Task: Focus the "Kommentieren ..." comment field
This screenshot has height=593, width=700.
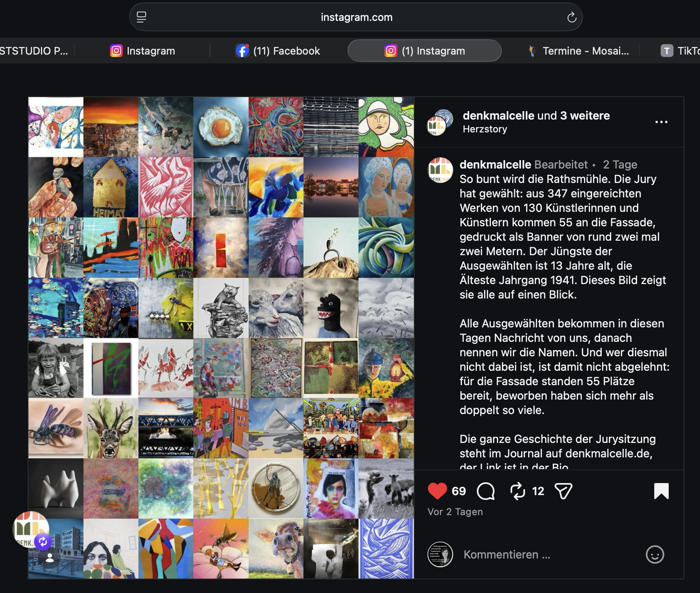Action: click(x=550, y=554)
